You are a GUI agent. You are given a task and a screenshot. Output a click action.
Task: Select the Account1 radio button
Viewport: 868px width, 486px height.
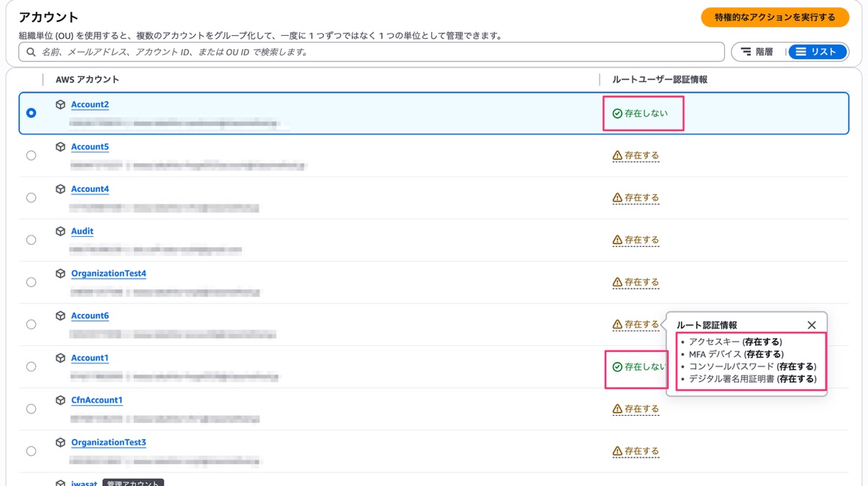click(31, 367)
